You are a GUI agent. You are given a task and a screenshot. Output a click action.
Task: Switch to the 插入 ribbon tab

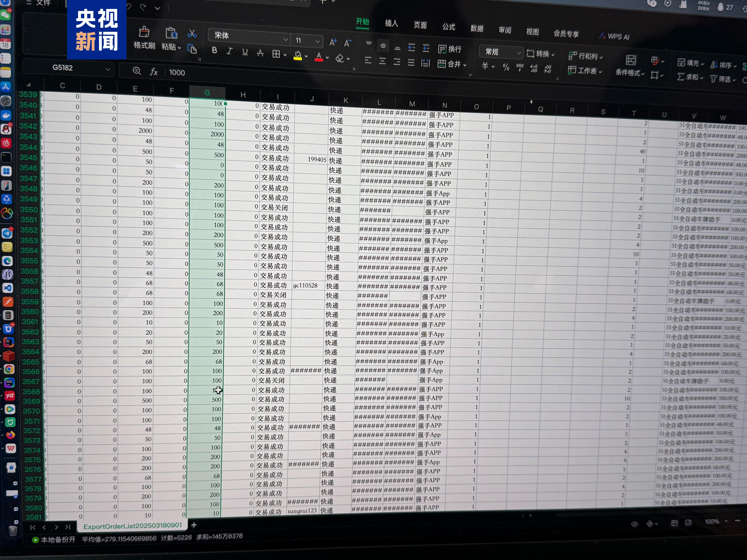coord(391,23)
